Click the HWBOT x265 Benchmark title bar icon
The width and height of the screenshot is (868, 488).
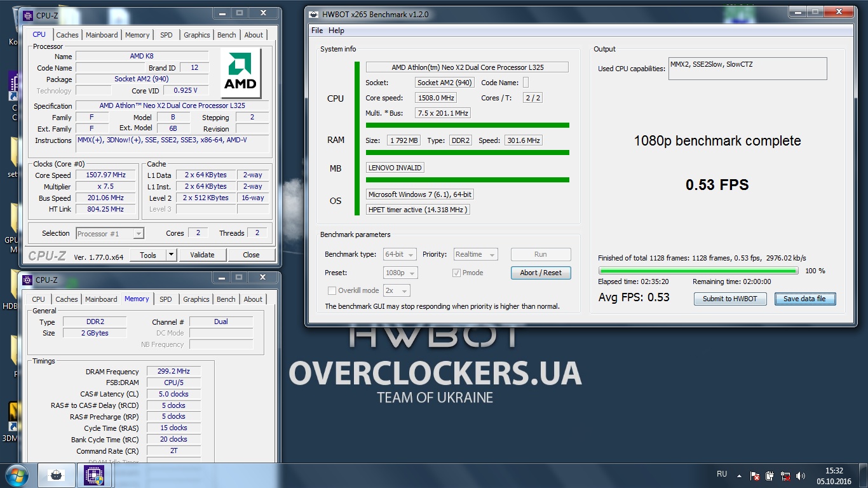313,14
